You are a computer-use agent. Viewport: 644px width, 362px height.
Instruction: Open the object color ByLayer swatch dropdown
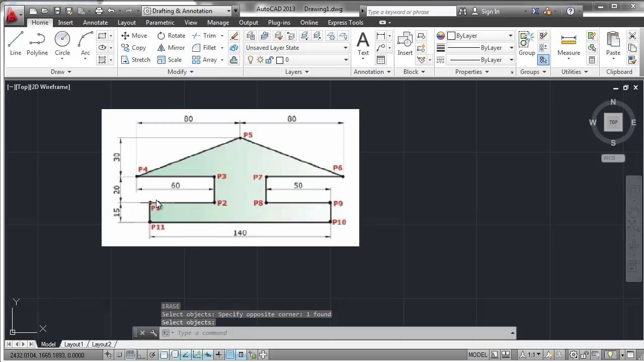(x=480, y=36)
